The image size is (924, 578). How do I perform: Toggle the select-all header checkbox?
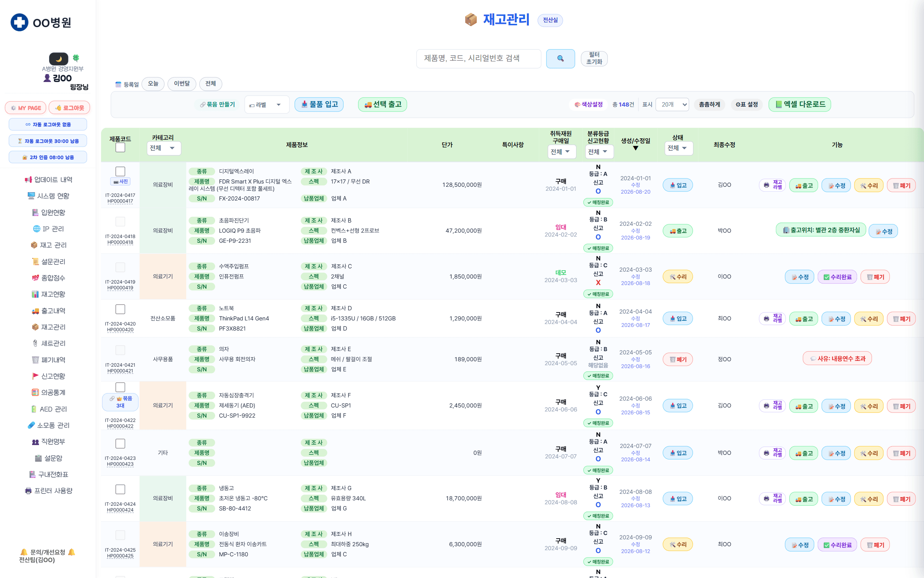pyautogui.click(x=120, y=147)
